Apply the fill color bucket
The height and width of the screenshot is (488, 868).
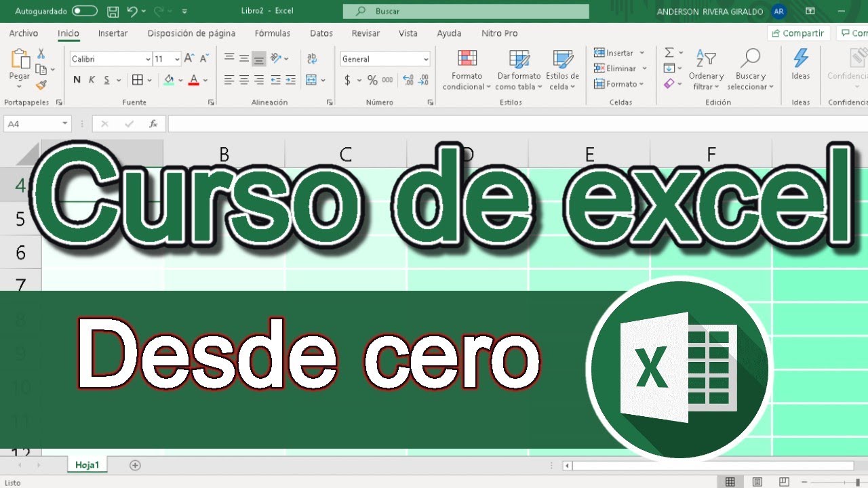[169, 80]
